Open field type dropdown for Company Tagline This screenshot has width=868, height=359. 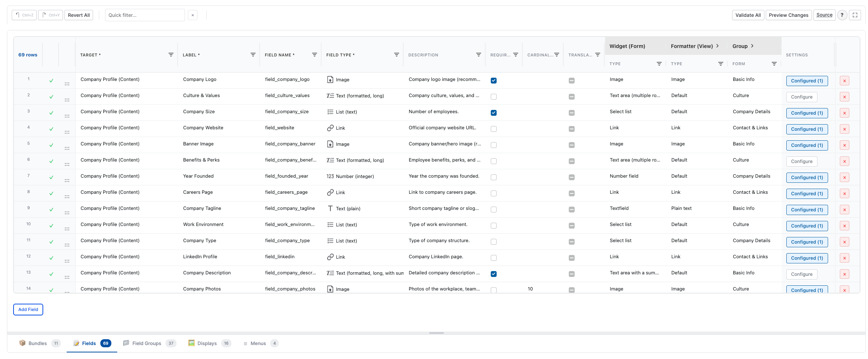point(362,209)
